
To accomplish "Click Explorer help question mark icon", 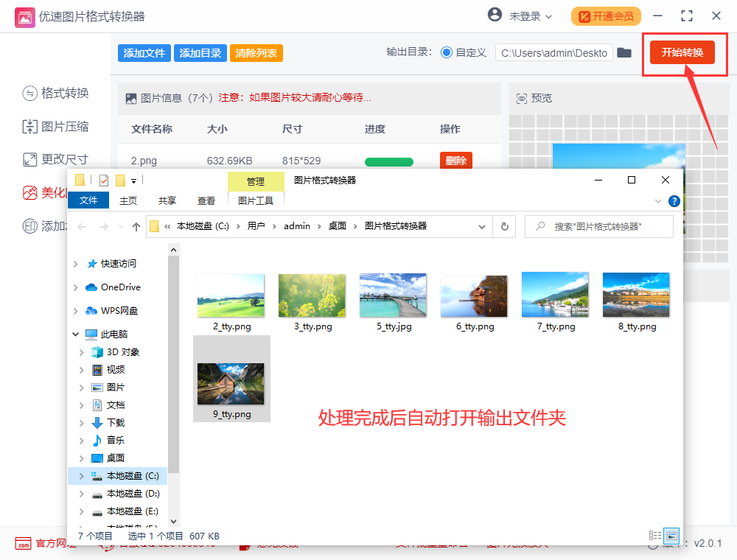I will [674, 201].
